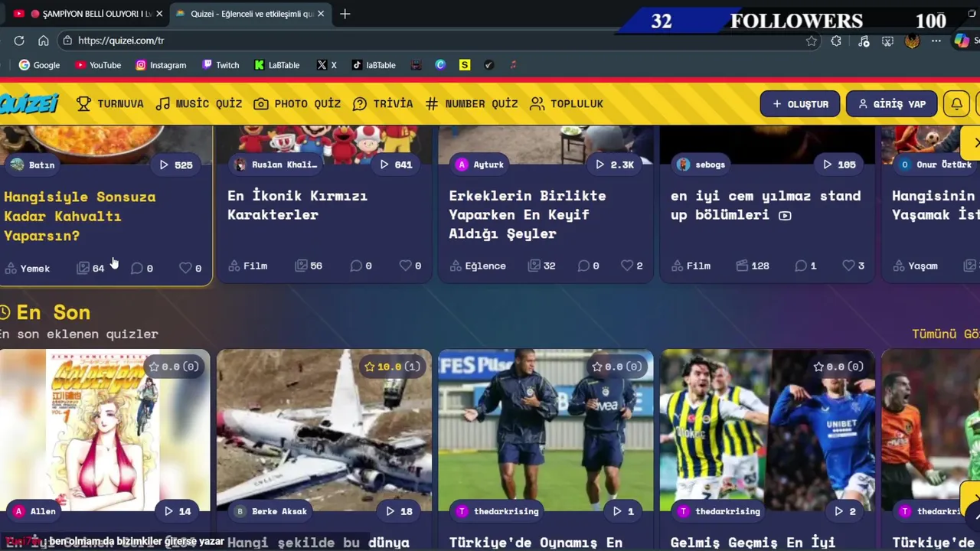This screenshot has width=980, height=551.
Task: Open the plane crash quiz thumbnail by Berke Aksak
Action: (x=324, y=430)
